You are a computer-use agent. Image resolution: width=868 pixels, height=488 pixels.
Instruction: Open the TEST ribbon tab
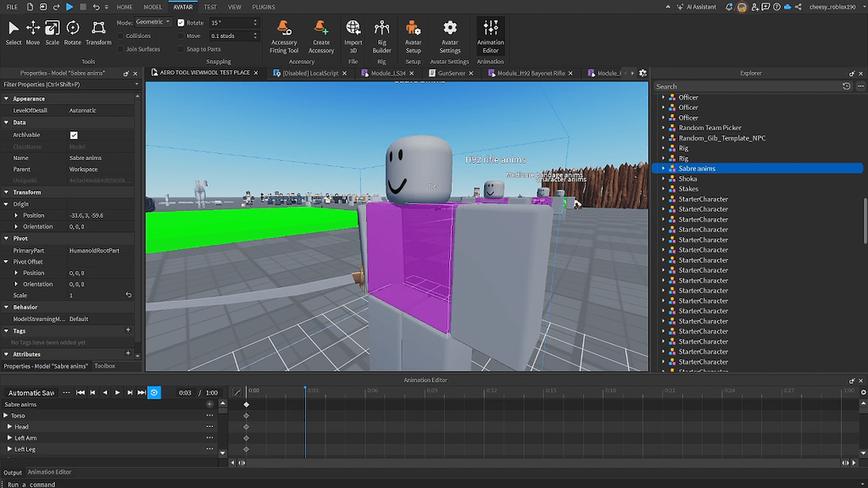pyautogui.click(x=210, y=7)
